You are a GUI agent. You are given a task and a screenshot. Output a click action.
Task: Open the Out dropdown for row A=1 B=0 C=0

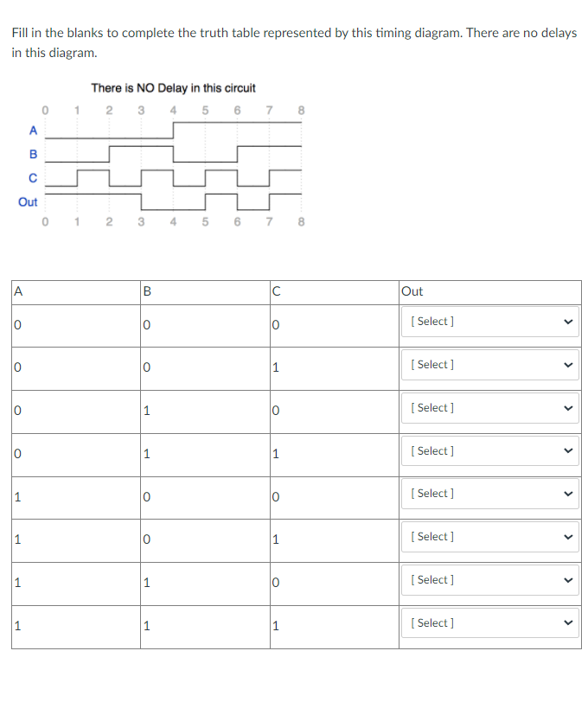(x=489, y=493)
